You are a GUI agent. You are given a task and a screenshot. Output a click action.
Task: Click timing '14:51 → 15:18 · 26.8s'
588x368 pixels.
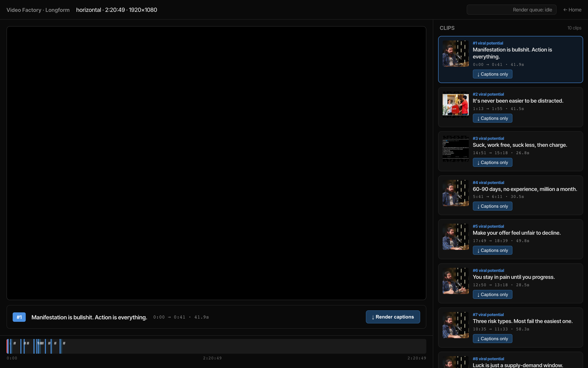click(x=501, y=153)
